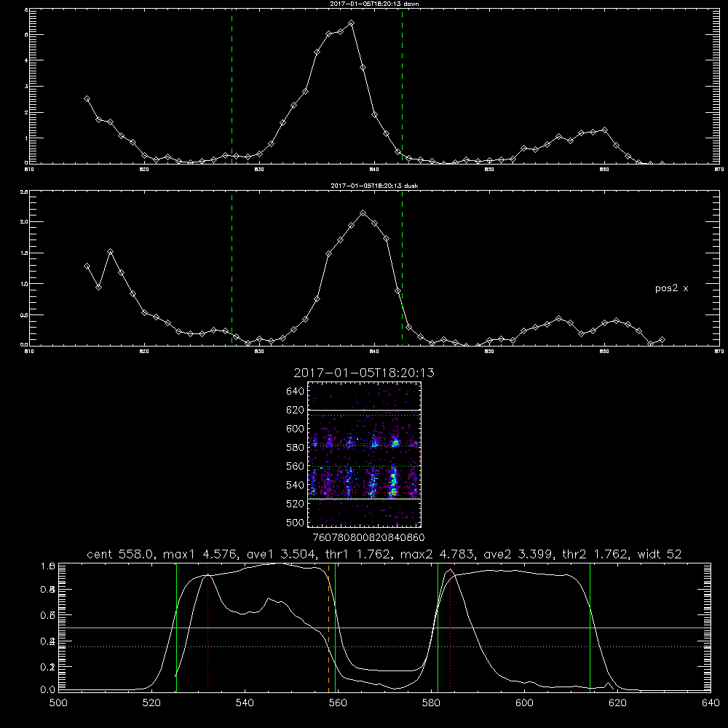728x728 pixels.
Task: Select the first leftmost diamond on dawn curve
Action: 87,99
